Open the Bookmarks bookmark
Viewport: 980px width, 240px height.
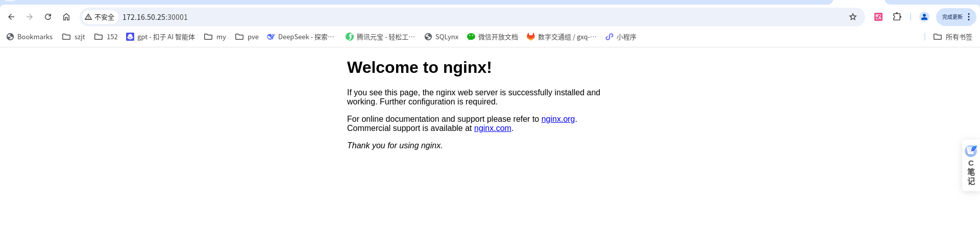pyautogui.click(x=30, y=37)
